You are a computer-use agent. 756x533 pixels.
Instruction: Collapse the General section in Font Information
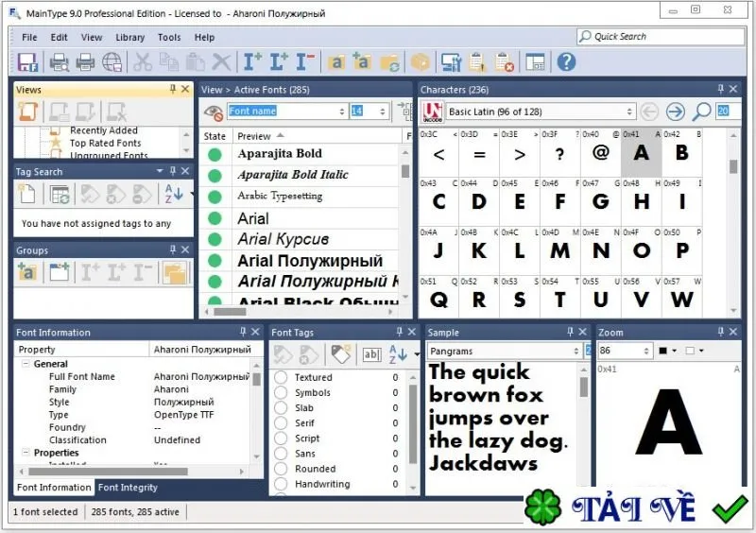pyautogui.click(x=26, y=364)
